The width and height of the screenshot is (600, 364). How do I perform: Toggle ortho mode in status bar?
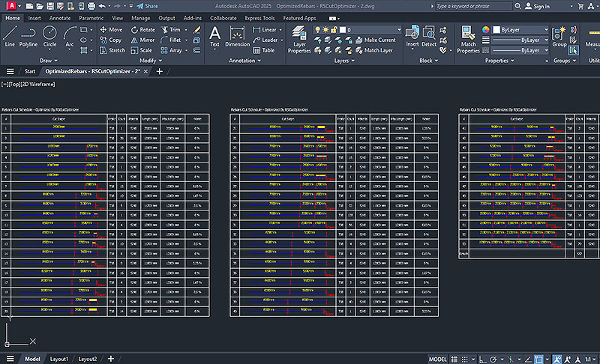(x=482, y=359)
